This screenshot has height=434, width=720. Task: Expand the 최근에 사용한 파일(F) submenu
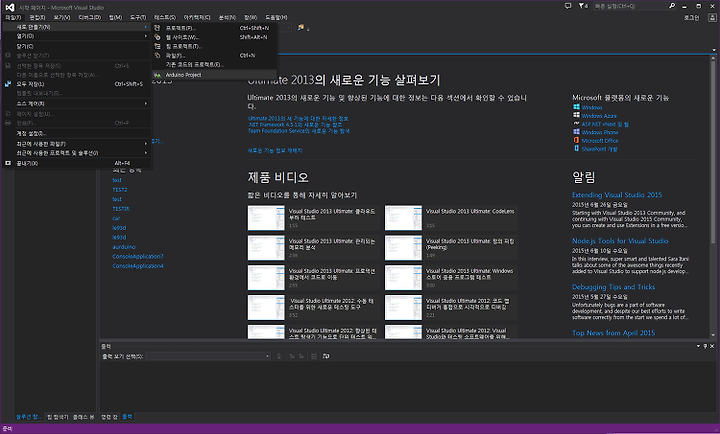point(76,144)
